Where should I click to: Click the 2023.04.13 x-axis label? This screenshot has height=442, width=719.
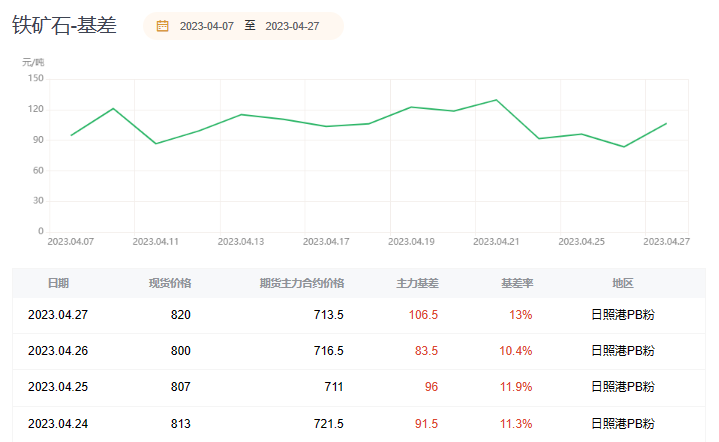tap(241, 242)
